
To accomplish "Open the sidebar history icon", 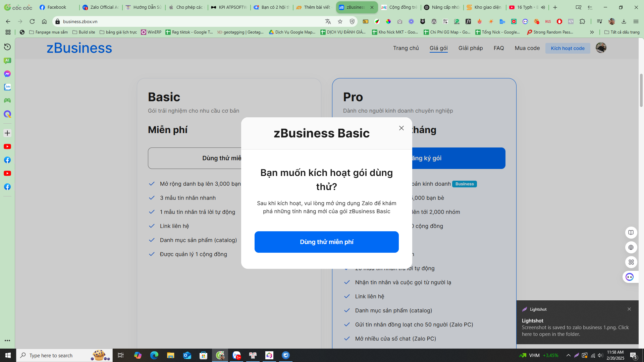I will [x=7, y=47].
